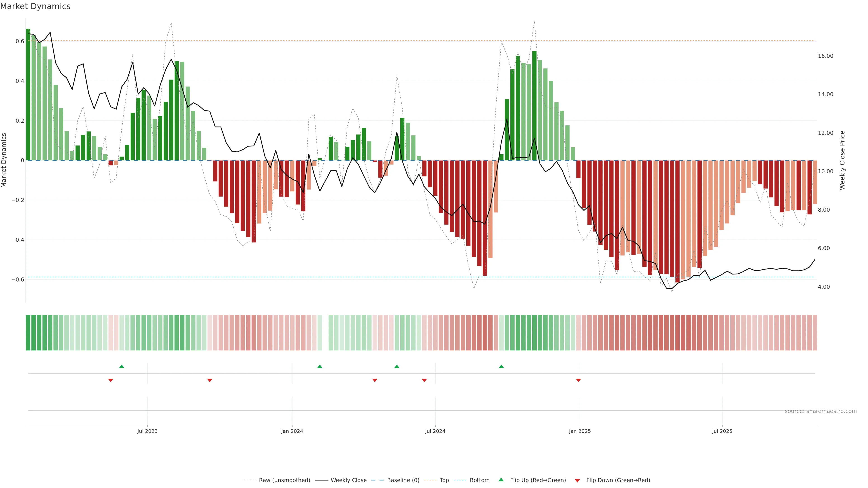Click the first green flip-up triangle marker
This screenshot has height=488, width=868.
point(122,366)
